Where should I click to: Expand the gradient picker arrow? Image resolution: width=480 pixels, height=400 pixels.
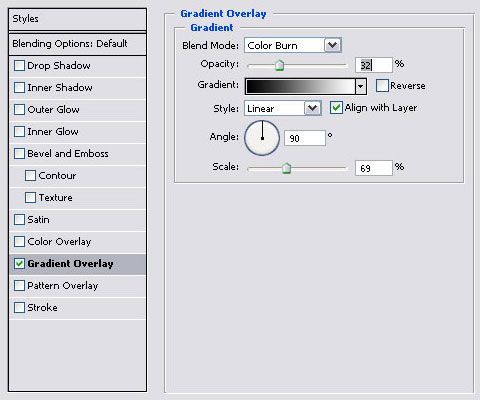(360, 87)
